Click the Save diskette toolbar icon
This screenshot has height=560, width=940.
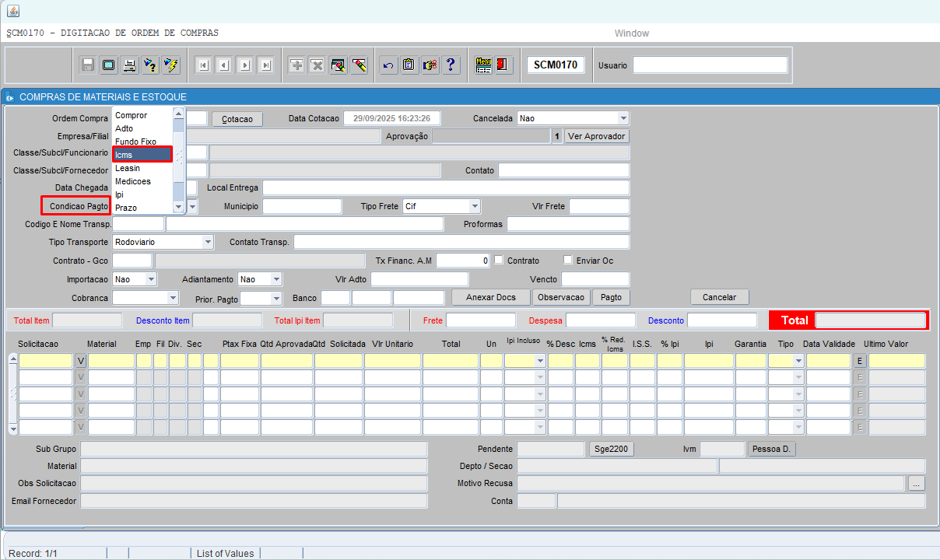[x=88, y=65]
